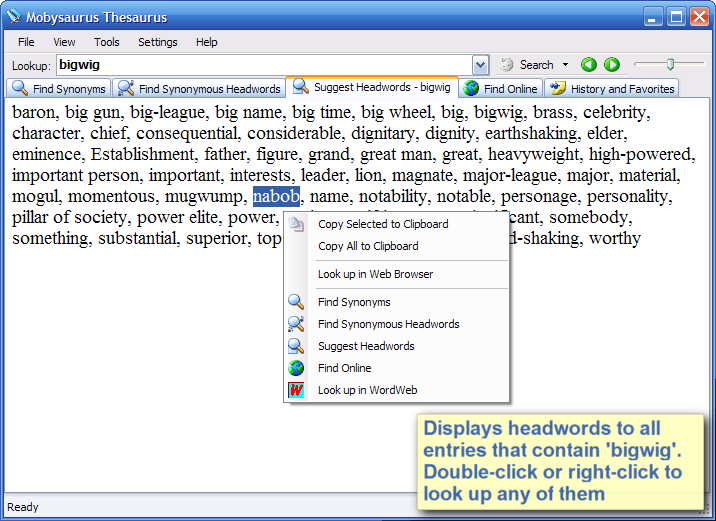Click the word celebrity
The width and height of the screenshot is (716, 521).
615,112
